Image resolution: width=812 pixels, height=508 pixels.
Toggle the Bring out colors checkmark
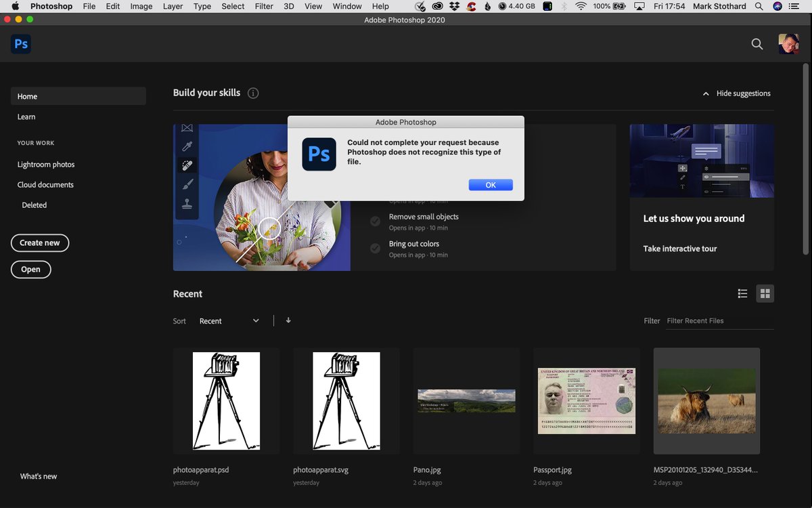pyautogui.click(x=375, y=248)
